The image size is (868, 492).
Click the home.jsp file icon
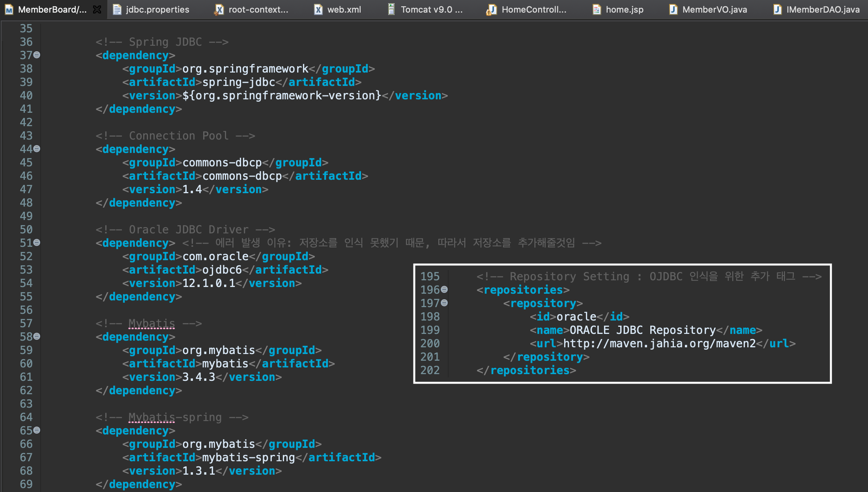point(597,9)
